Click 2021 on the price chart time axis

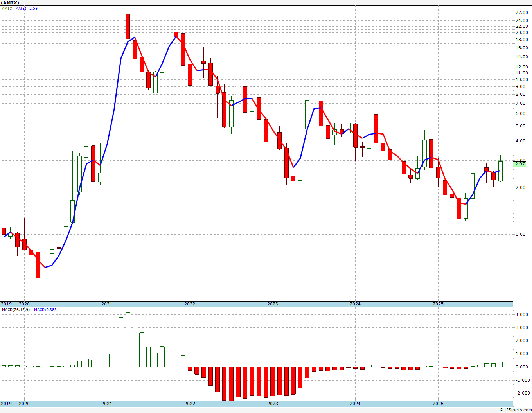tap(107, 304)
